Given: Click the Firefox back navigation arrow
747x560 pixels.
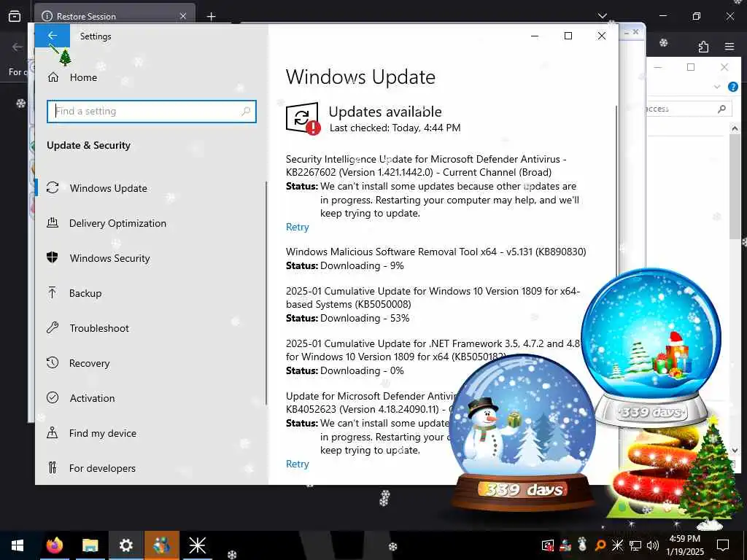Looking at the screenshot, I should pos(18,47).
